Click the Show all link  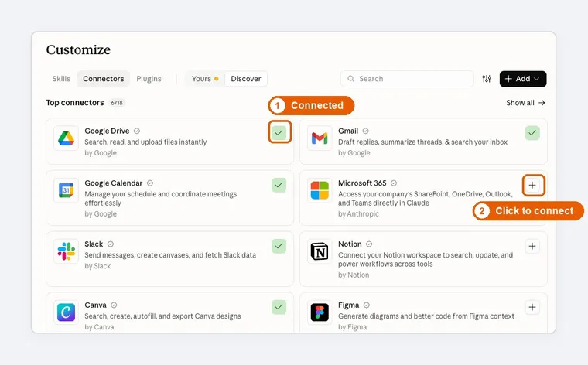point(525,103)
